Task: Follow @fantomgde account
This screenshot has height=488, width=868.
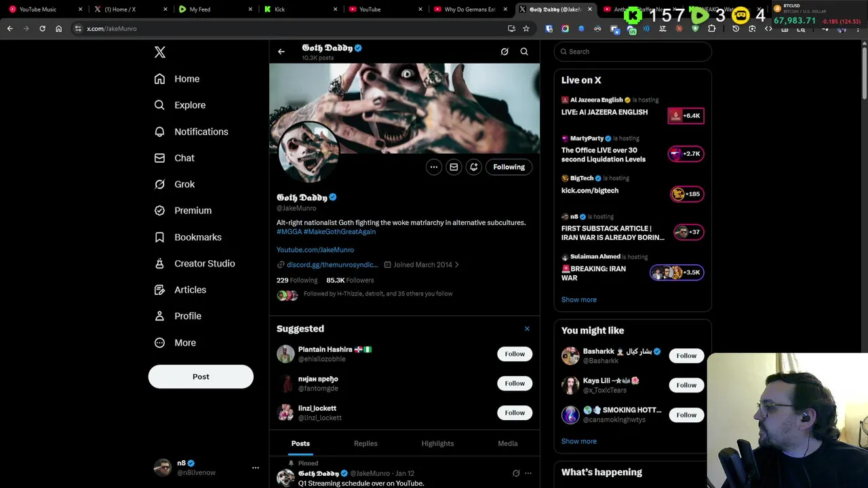Action: (x=515, y=384)
